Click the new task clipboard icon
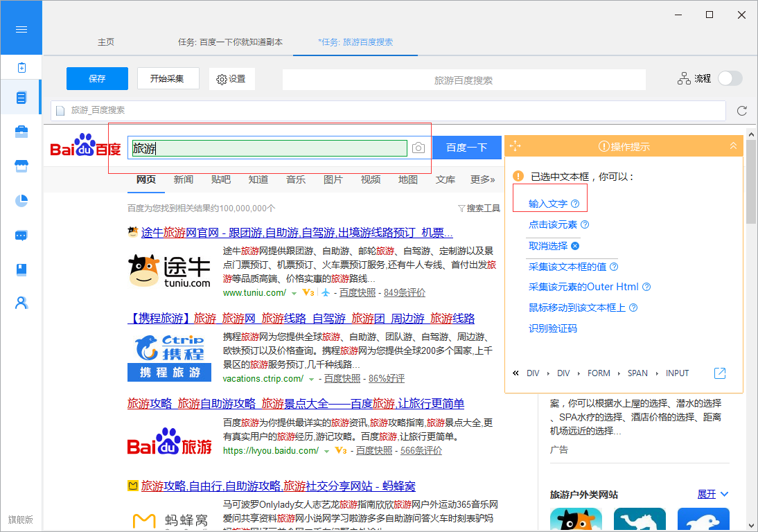Image resolution: width=758 pixels, height=532 pixels. coord(21,68)
